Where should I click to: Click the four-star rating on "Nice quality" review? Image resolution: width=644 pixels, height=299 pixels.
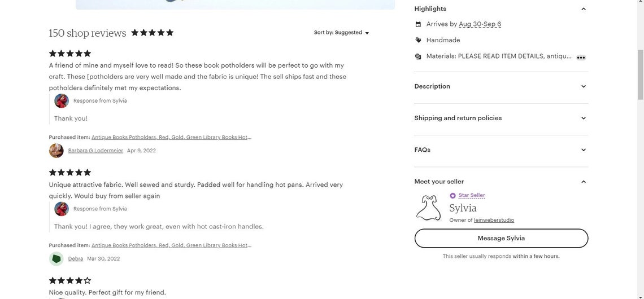tap(70, 280)
